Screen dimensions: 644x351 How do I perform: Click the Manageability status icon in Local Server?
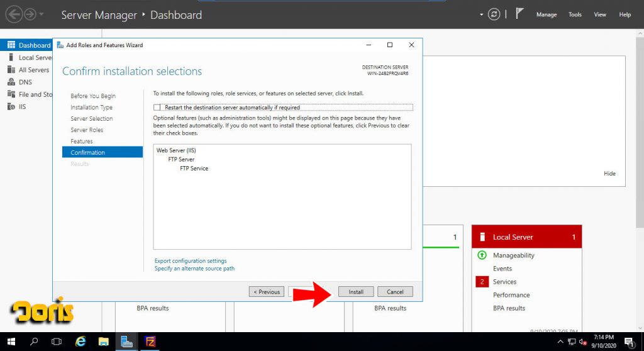coord(482,255)
